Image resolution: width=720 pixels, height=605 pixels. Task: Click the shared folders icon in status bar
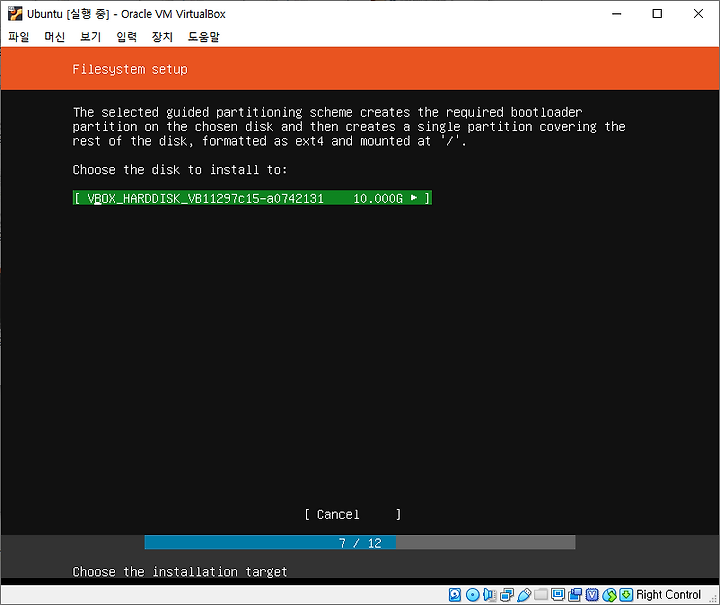(541, 594)
